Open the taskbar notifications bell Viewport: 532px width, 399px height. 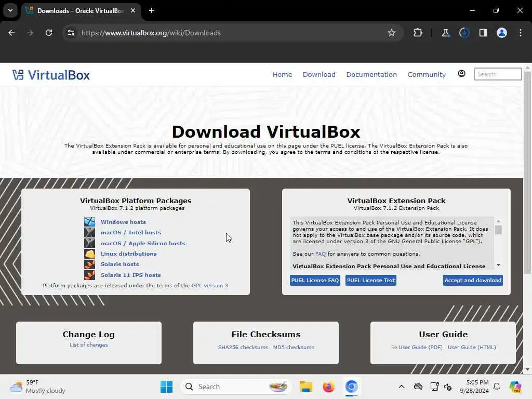[497, 387]
